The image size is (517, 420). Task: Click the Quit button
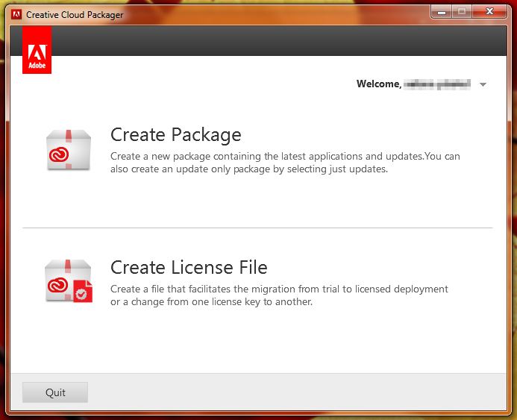[x=55, y=392]
